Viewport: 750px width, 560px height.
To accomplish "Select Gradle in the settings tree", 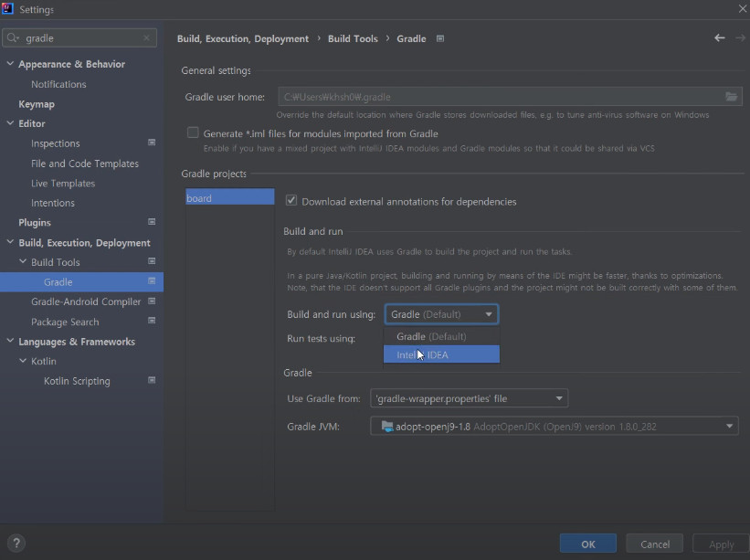I will (81, 281).
